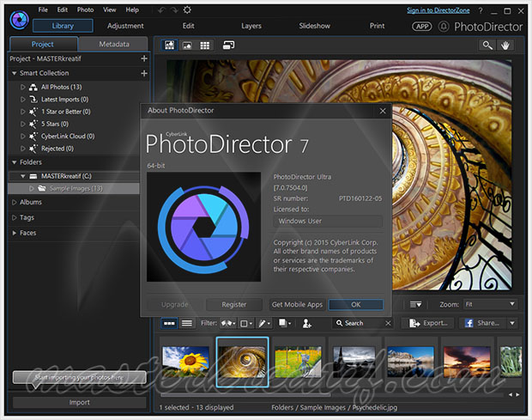The image size is (532, 420).
Task: Select the sunflower thumbnail
Action: point(184,361)
